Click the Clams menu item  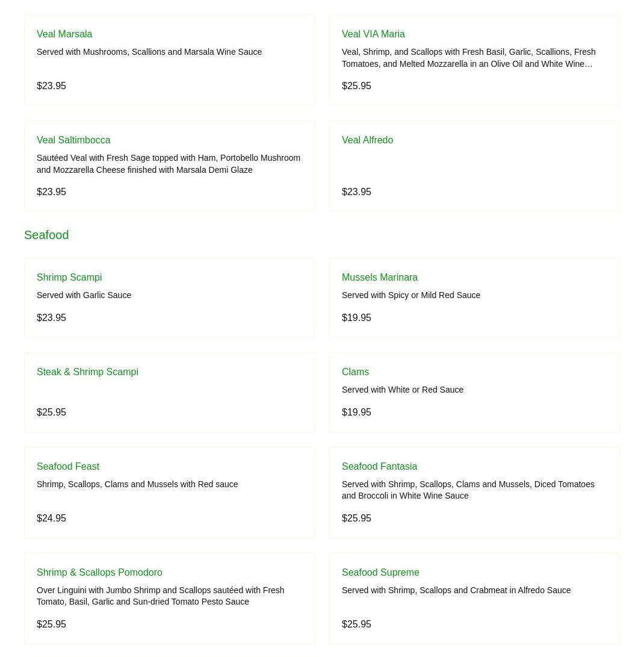point(355,372)
